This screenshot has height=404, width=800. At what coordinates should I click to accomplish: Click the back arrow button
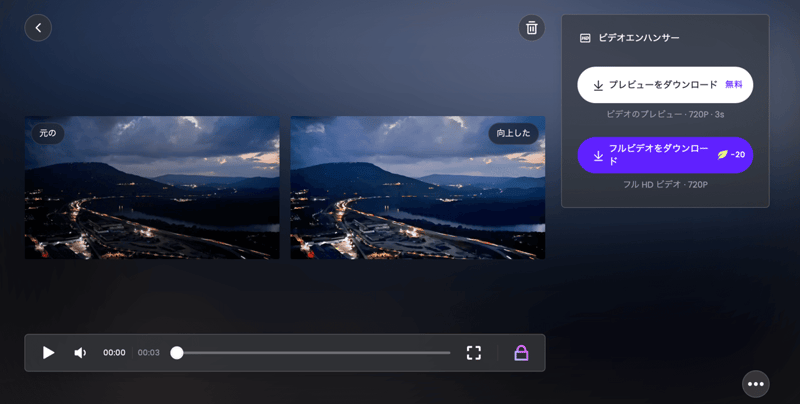tap(38, 28)
